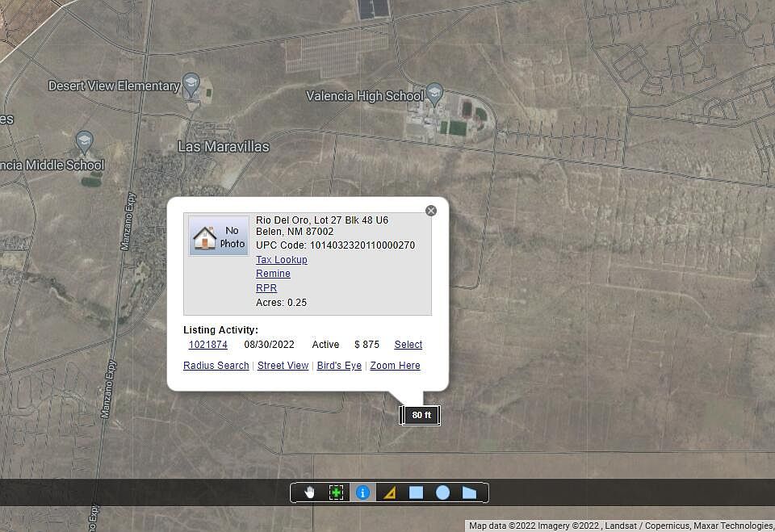Open the Remine link
Screen dimensions: 775x532
coord(273,274)
